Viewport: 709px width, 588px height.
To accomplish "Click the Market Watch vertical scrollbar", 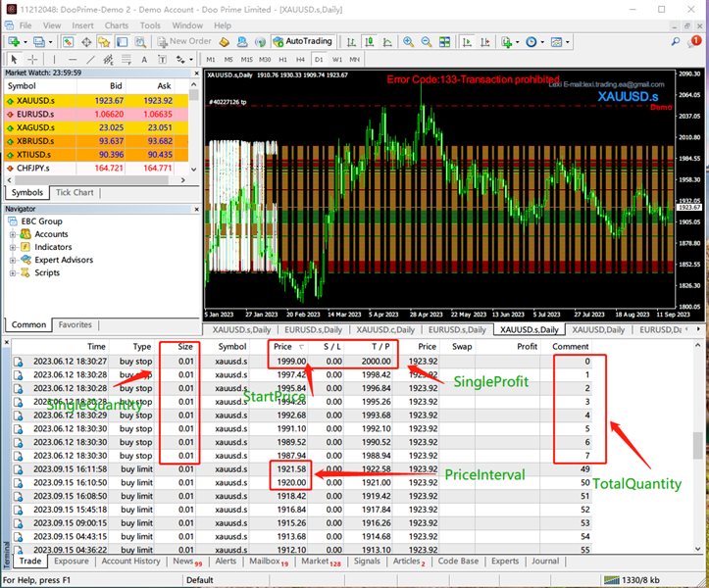I will [x=194, y=127].
